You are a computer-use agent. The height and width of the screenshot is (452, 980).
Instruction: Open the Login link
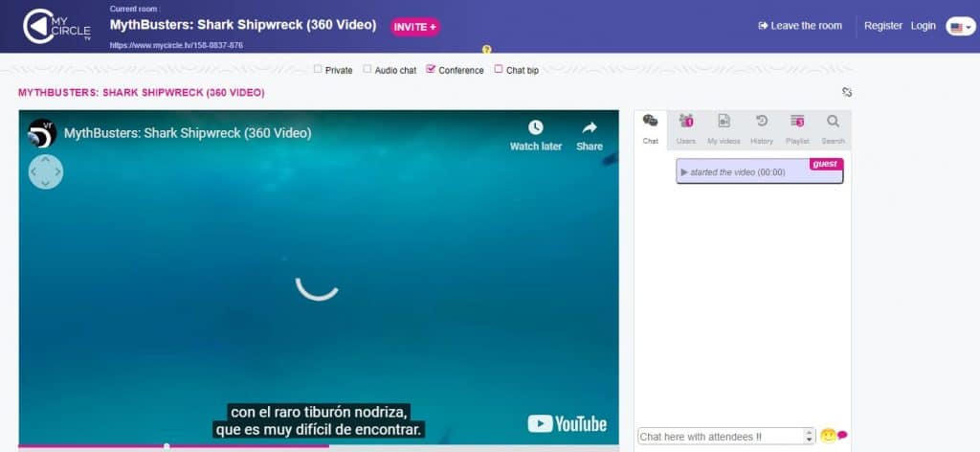(924, 26)
